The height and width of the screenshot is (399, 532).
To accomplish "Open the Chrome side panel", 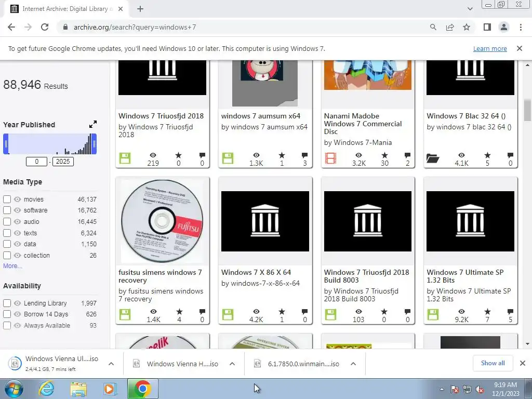I will click(x=487, y=27).
